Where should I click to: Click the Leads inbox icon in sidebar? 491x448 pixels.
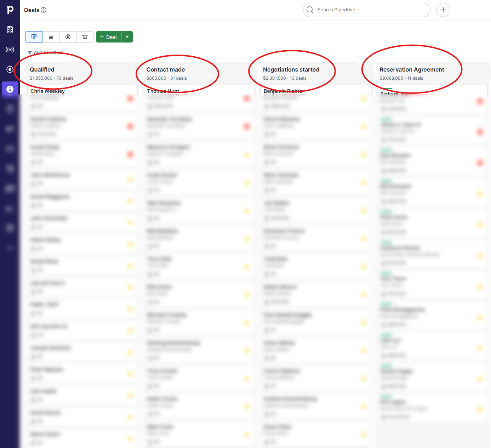click(10, 30)
